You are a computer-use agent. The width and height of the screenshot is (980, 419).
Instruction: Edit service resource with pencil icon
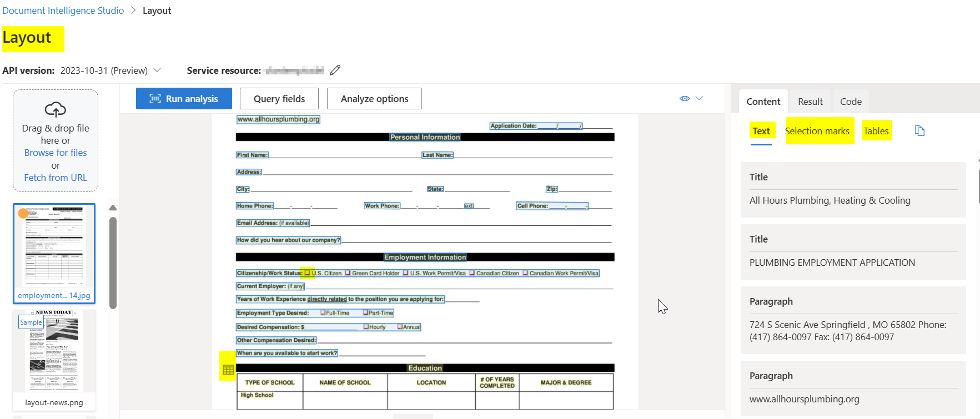(x=335, y=70)
